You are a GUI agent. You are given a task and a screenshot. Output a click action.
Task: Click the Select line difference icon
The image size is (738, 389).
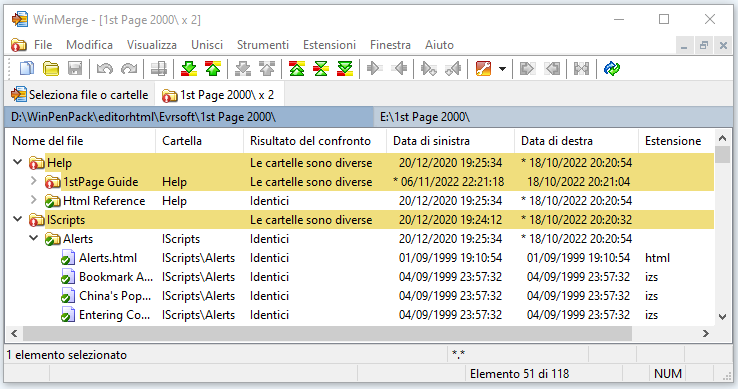click(x=159, y=69)
